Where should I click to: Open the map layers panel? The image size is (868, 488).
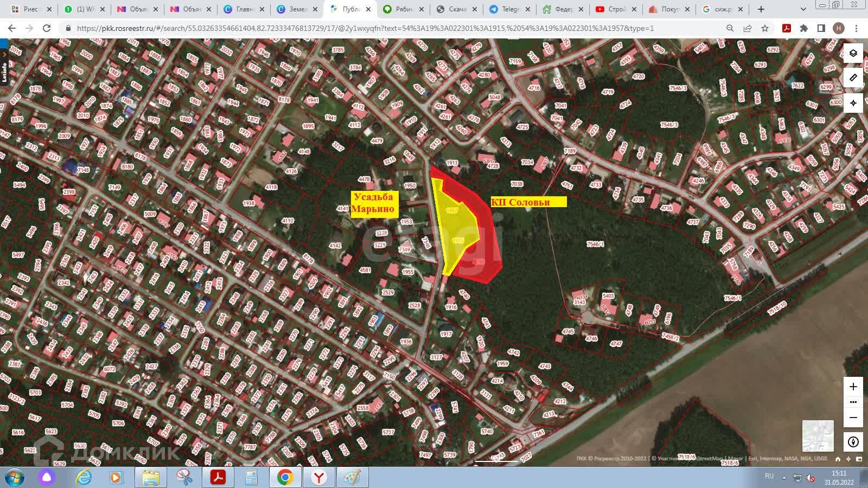tap(853, 53)
